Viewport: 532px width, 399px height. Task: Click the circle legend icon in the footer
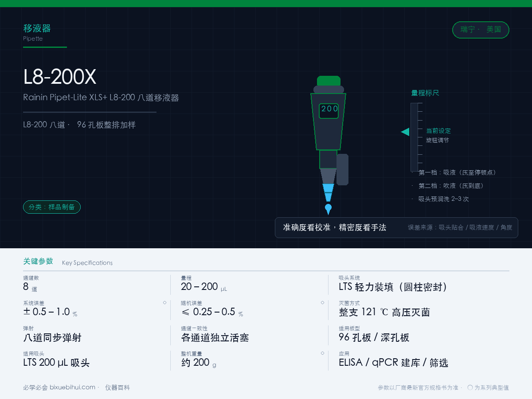click(470, 387)
